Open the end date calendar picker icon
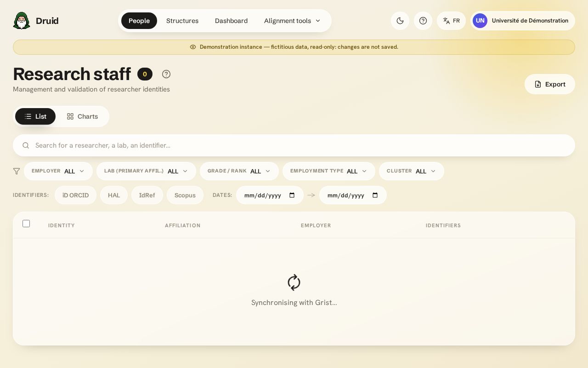The width and height of the screenshot is (588, 368). 375,195
